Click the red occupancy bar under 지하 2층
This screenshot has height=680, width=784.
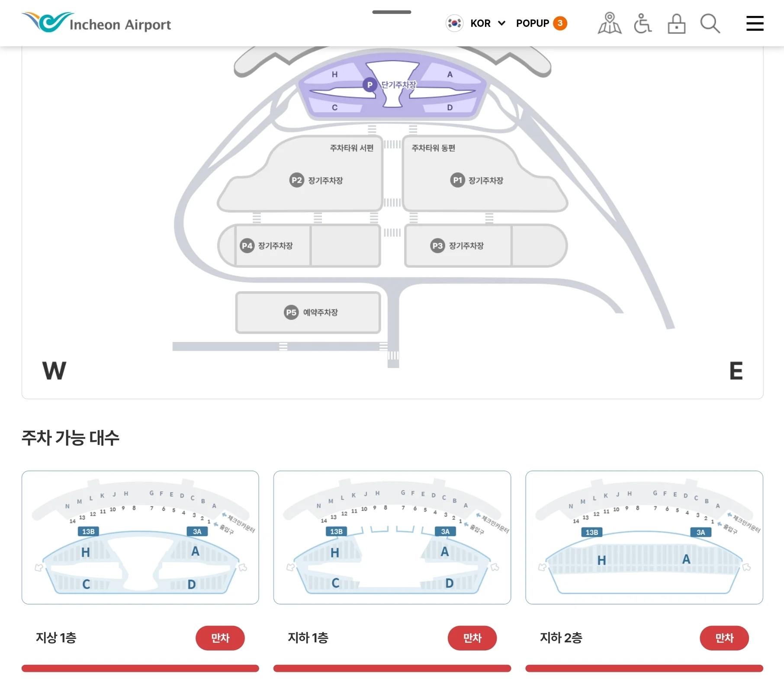(x=644, y=668)
